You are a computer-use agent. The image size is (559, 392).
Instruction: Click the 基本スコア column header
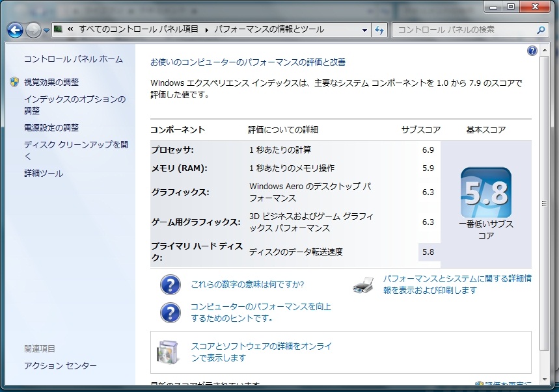click(x=486, y=130)
